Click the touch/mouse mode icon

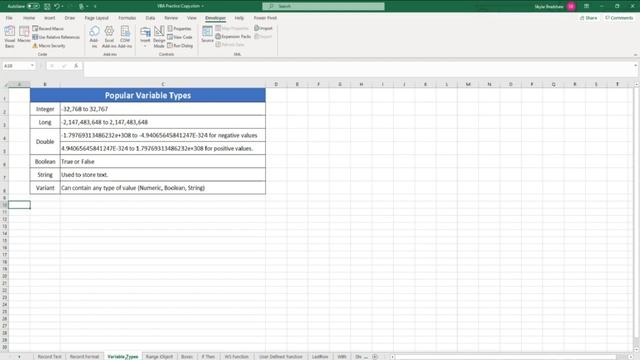[x=81, y=6]
